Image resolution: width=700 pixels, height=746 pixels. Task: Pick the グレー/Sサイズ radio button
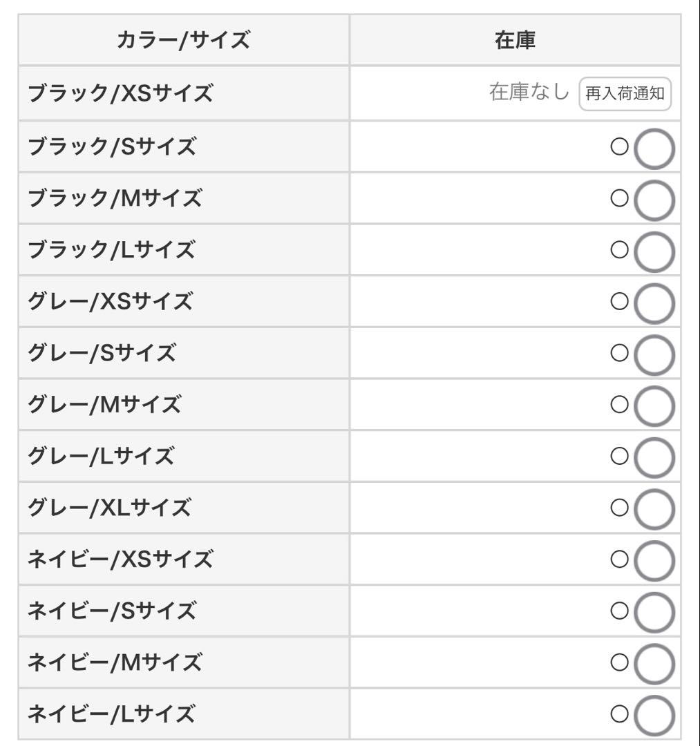click(x=653, y=354)
